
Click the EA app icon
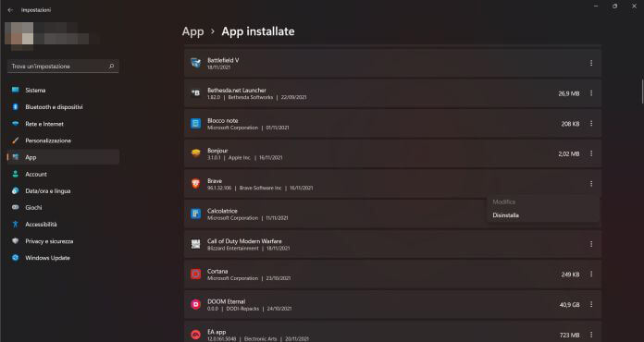click(196, 335)
